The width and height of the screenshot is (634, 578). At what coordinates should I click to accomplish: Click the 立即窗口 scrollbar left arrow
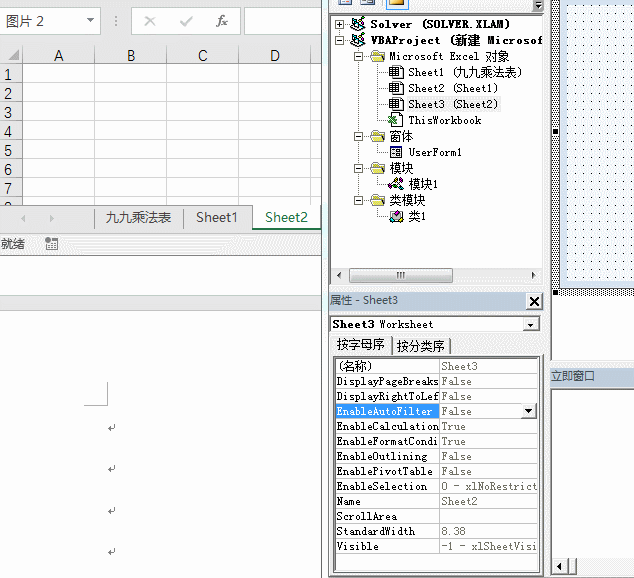559,567
